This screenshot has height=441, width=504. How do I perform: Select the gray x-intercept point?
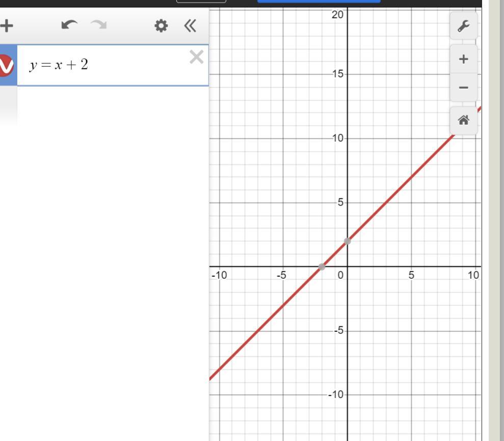click(x=322, y=266)
